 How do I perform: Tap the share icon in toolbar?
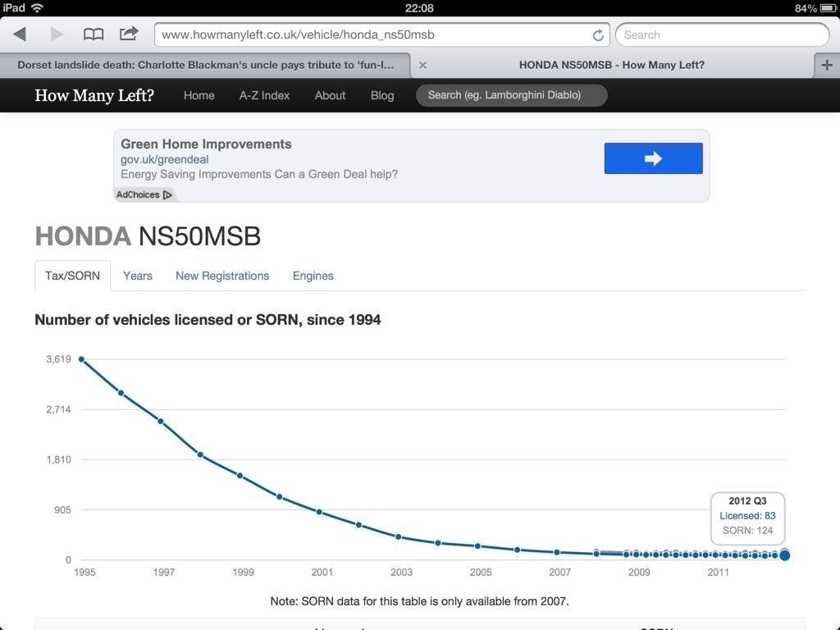click(x=129, y=34)
